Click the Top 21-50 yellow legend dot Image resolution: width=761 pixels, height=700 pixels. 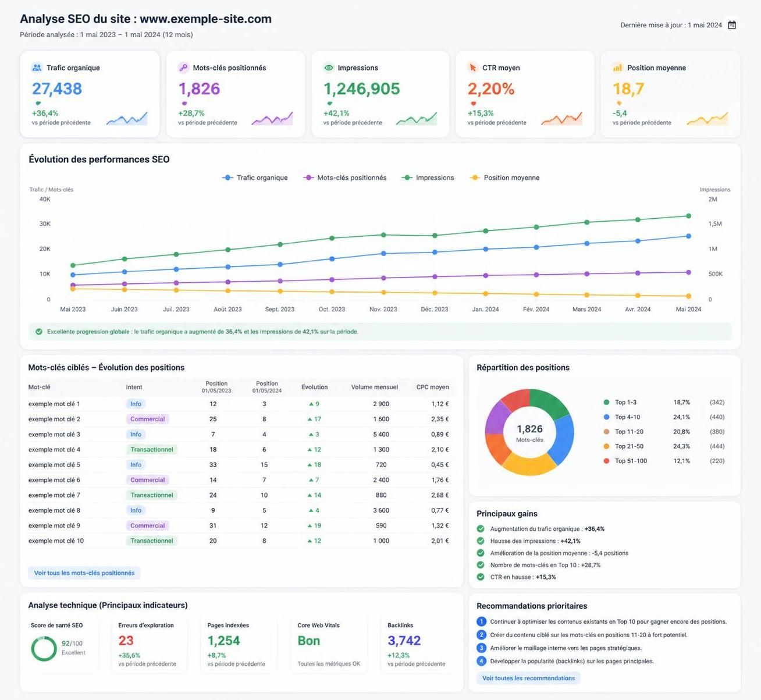[x=606, y=446]
